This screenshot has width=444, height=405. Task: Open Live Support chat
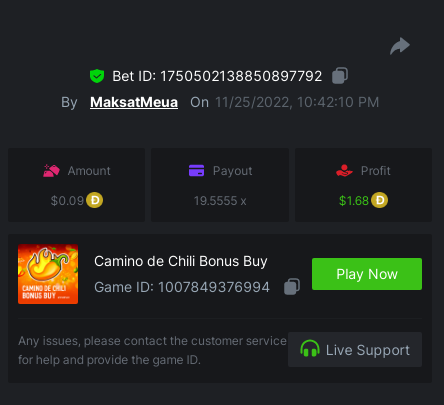355,350
